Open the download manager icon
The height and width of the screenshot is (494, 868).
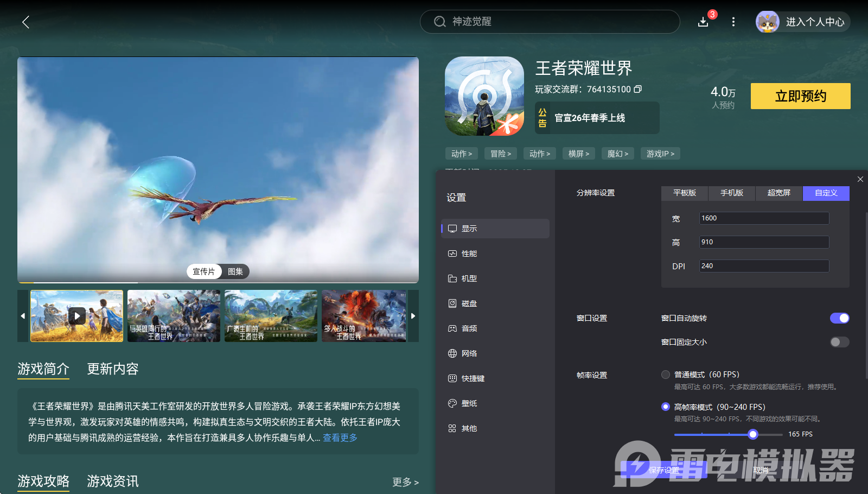pyautogui.click(x=703, y=22)
